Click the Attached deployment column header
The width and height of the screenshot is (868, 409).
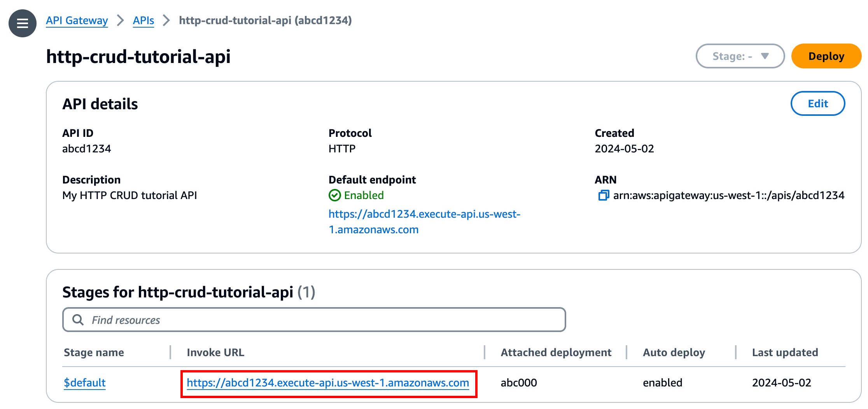point(555,352)
